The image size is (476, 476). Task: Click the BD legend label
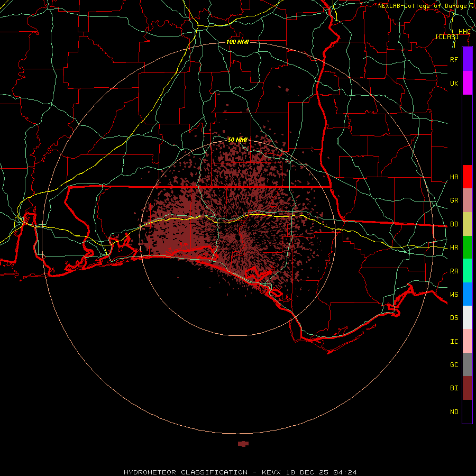[454, 224]
